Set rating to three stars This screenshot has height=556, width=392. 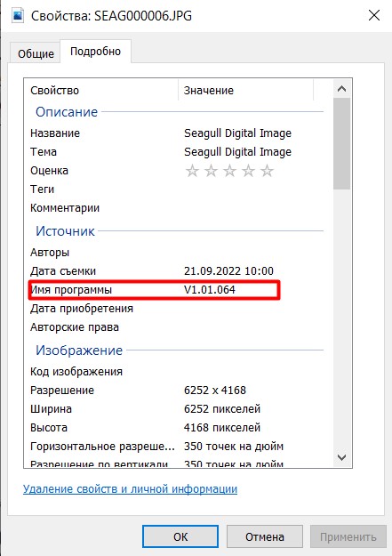tap(229, 171)
